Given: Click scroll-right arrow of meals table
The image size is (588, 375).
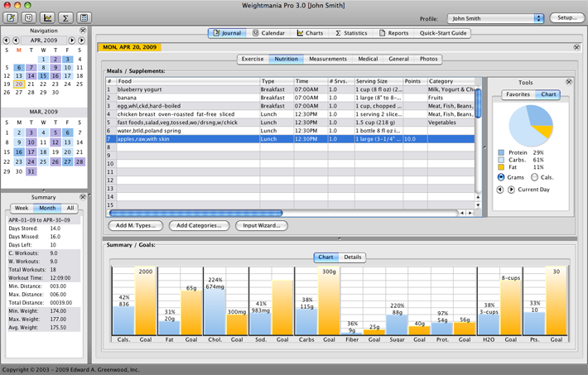Looking at the screenshot, I should 470,213.
